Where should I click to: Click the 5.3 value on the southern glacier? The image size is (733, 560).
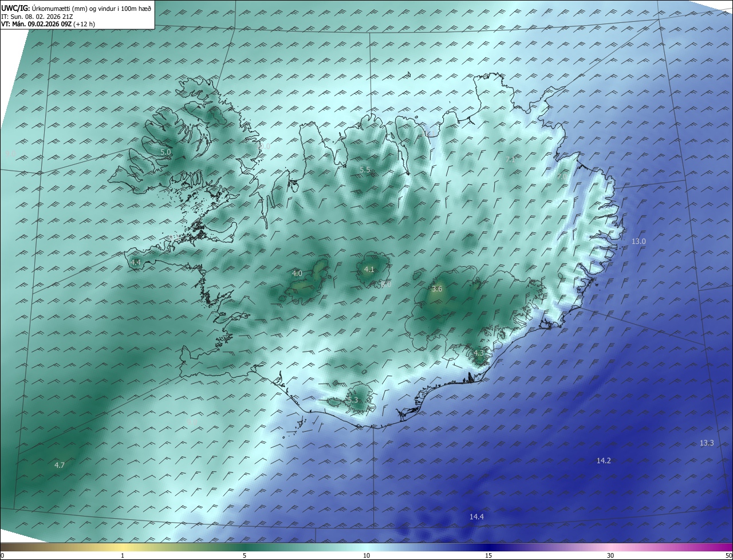coord(352,400)
